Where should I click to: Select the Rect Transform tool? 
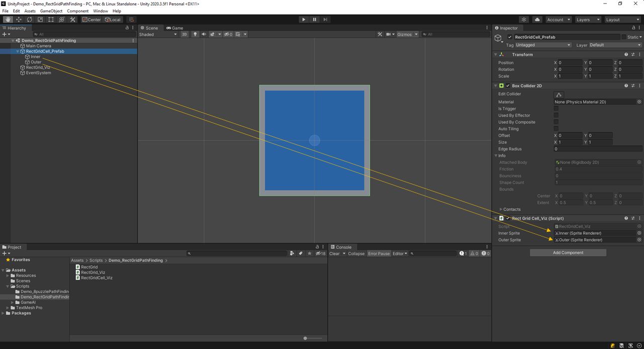[51, 19]
